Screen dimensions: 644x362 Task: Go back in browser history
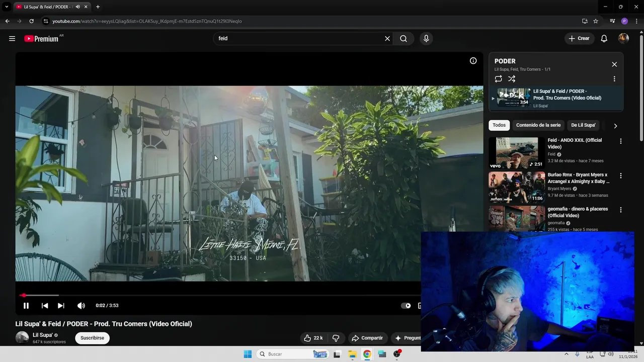(x=7, y=21)
